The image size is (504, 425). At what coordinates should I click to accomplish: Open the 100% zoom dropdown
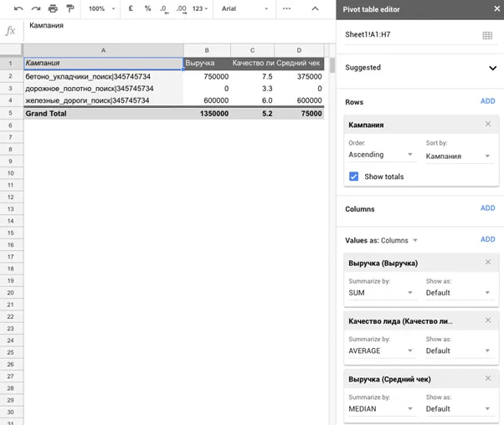click(x=101, y=8)
